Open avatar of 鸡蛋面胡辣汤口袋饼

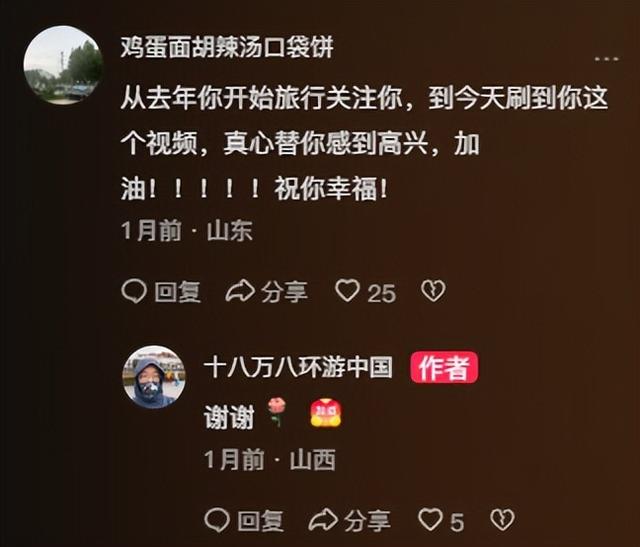click(63, 65)
